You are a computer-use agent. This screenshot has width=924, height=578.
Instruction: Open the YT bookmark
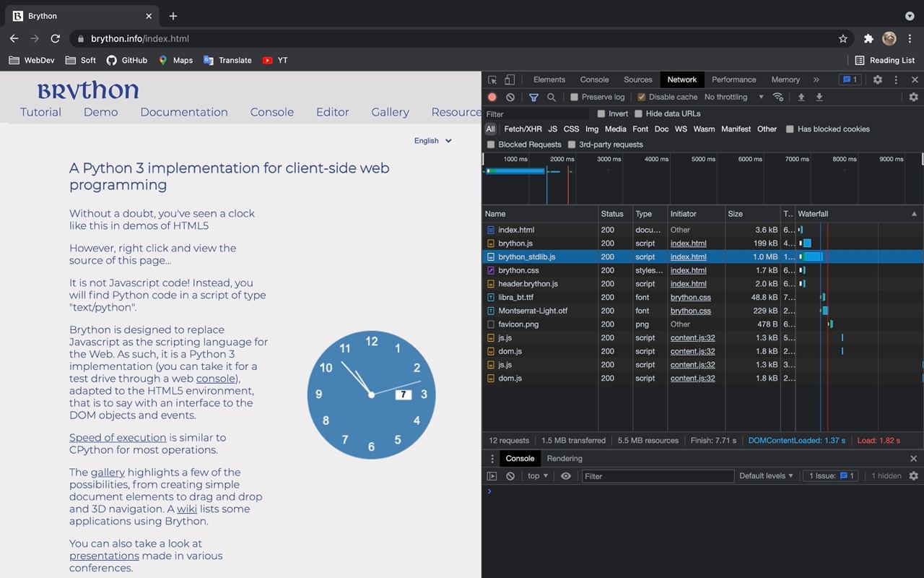coord(275,60)
